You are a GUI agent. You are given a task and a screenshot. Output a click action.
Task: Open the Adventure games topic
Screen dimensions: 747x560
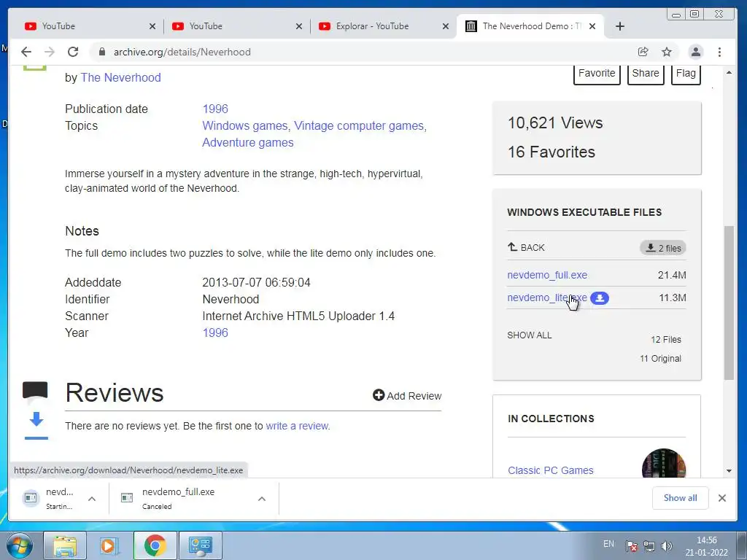(x=248, y=142)
